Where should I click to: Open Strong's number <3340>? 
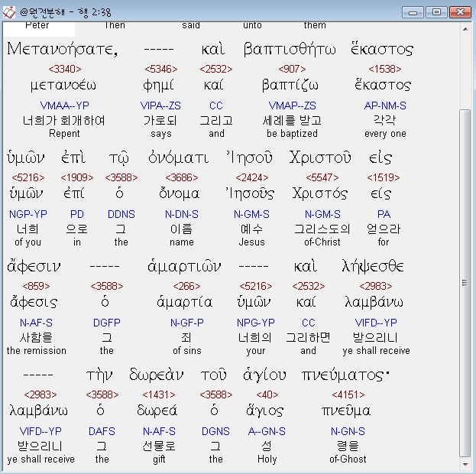point(65,70)
